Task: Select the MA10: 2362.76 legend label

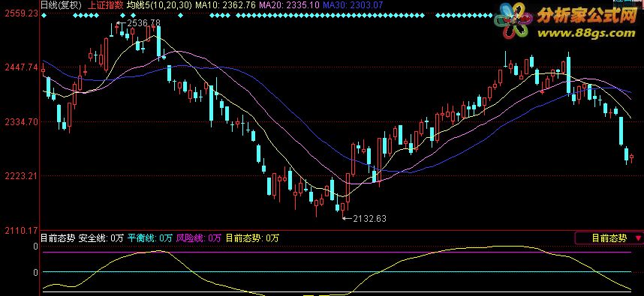Action: pos(225,5)
